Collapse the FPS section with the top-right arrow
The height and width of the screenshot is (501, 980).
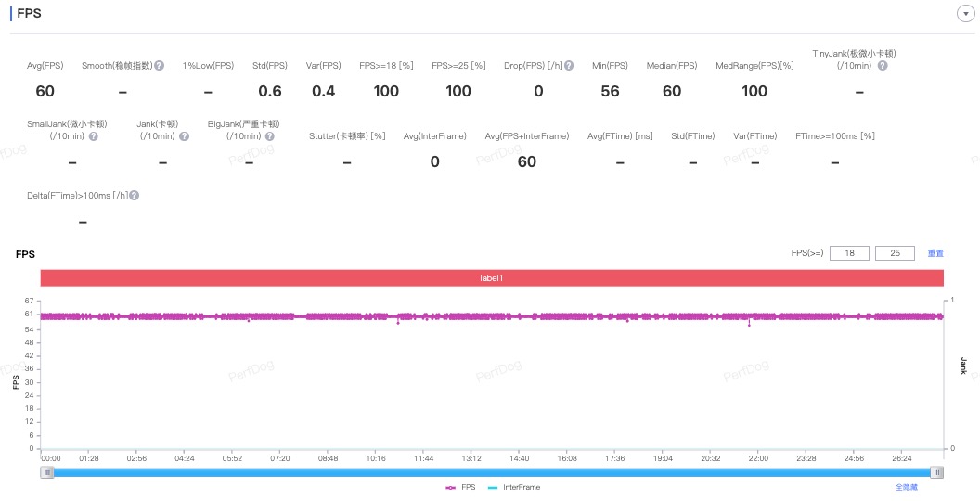point(965,14)
